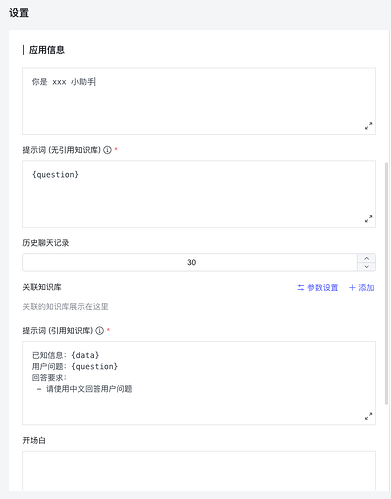The width and height of the screenshot is (391, 499).
Task: Focus the 历史聊天记录 number field showing 30
Action: [190, 262]
